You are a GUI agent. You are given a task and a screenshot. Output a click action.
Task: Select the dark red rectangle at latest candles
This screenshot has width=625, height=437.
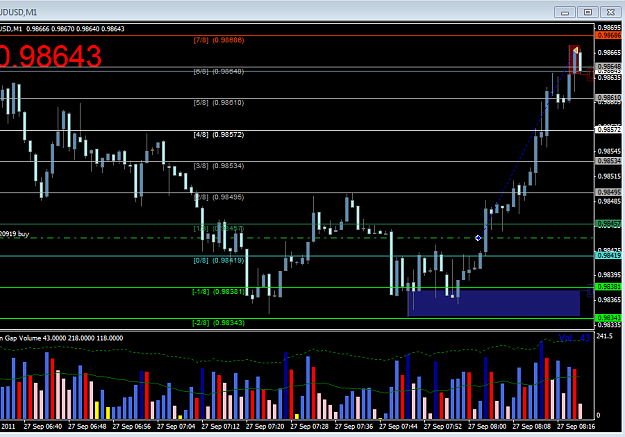coord(574,59)
